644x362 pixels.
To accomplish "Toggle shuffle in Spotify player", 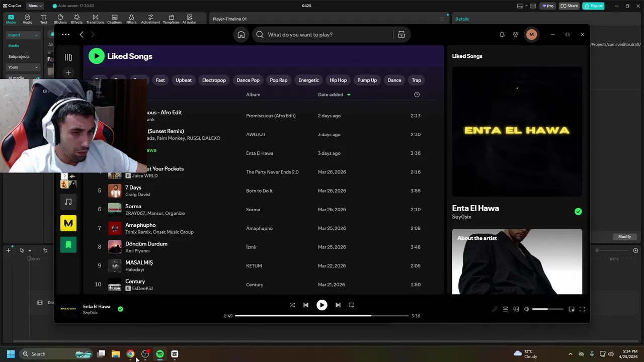I will tap(292, 305).
